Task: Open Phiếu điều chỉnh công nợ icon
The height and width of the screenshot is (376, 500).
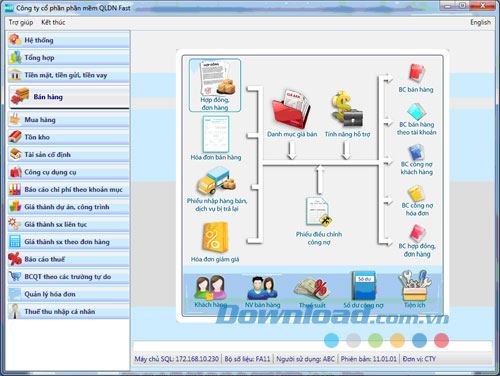Action: pos(319,212)
